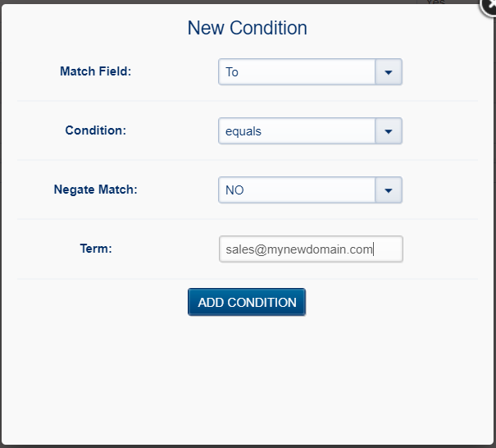Screen dimensions: 496x448
Task: Click the Condition dropdown arrow button
Action: pyautogui.click(x=389, y=131)
